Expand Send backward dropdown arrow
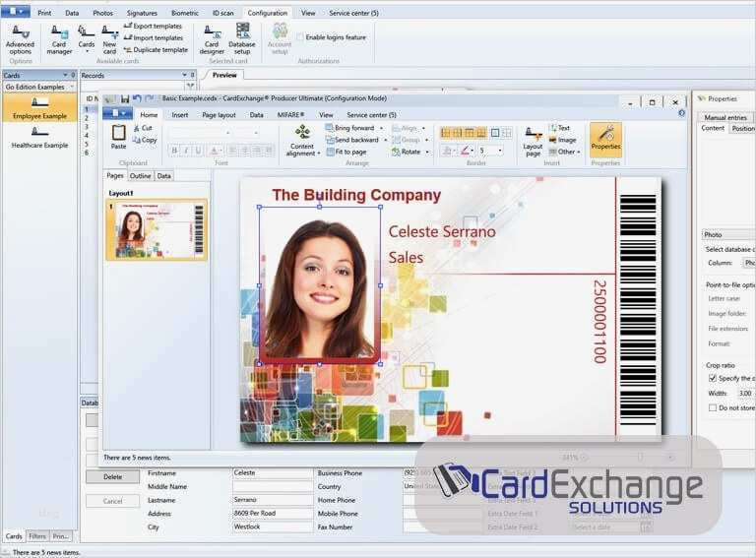The height and width of the screenshot is (558, 756). pyautogui.click(x=385, y=140)
